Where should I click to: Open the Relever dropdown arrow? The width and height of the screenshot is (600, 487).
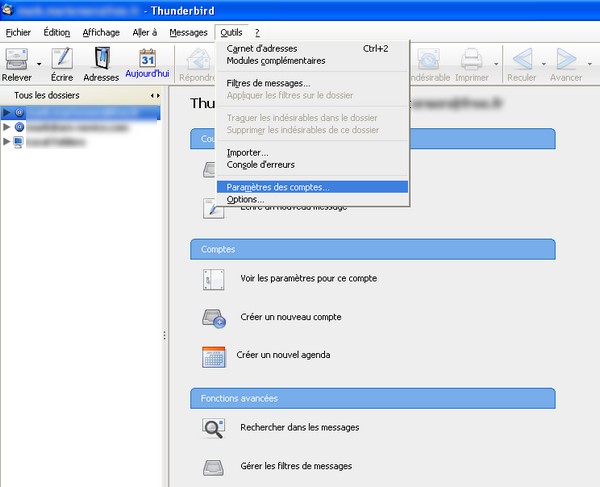tap(39, 64)
